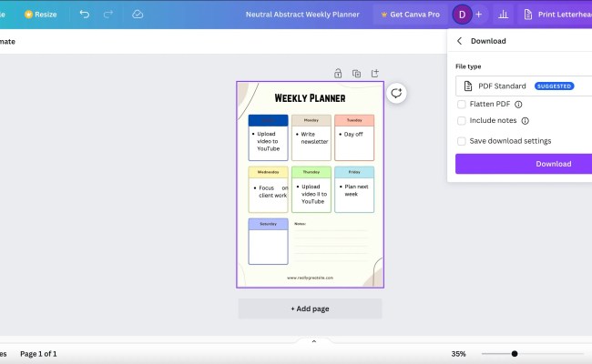Open the comment refresh bubble icon
Viewport: 592px width, 364px height.
396,93
